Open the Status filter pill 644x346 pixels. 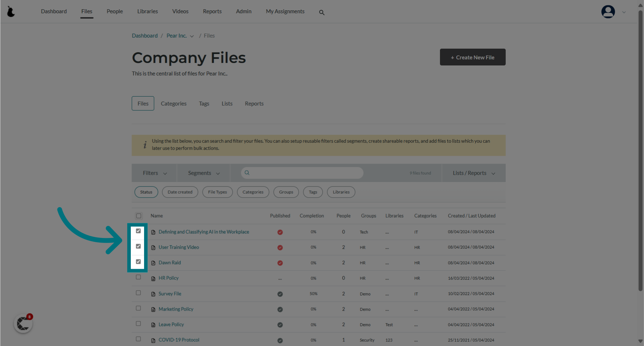tap(146, 192)
